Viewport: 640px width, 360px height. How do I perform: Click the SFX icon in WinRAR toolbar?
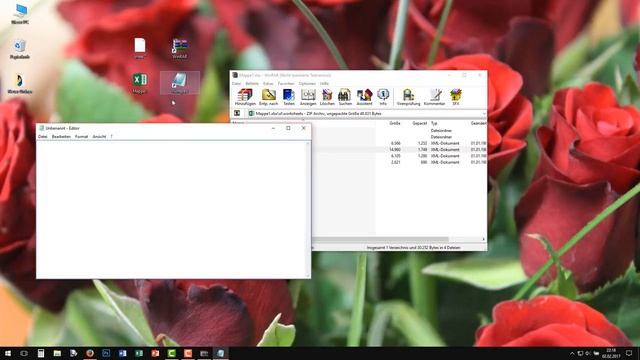pos(456,97)
